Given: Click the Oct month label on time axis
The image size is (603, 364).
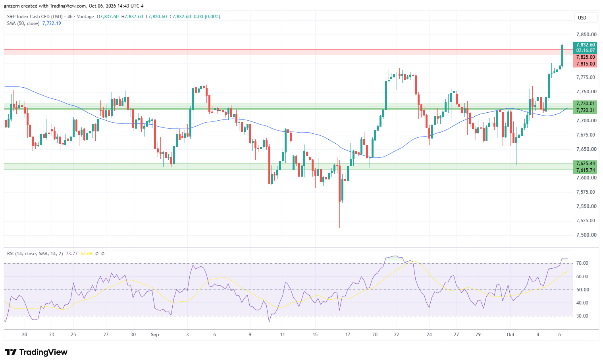Looking at the screenshot, I should (511, 335).
